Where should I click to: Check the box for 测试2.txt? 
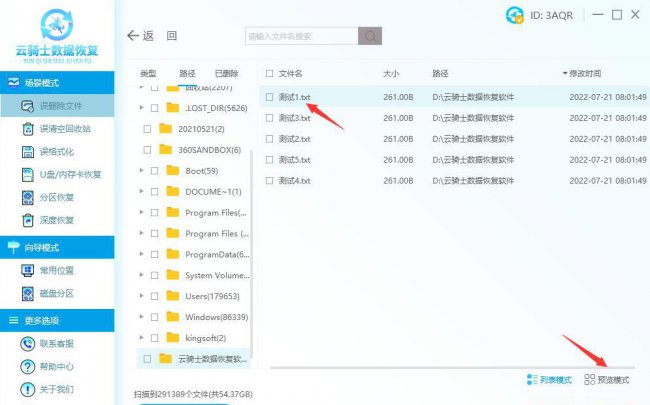click(x=269, y=139)
